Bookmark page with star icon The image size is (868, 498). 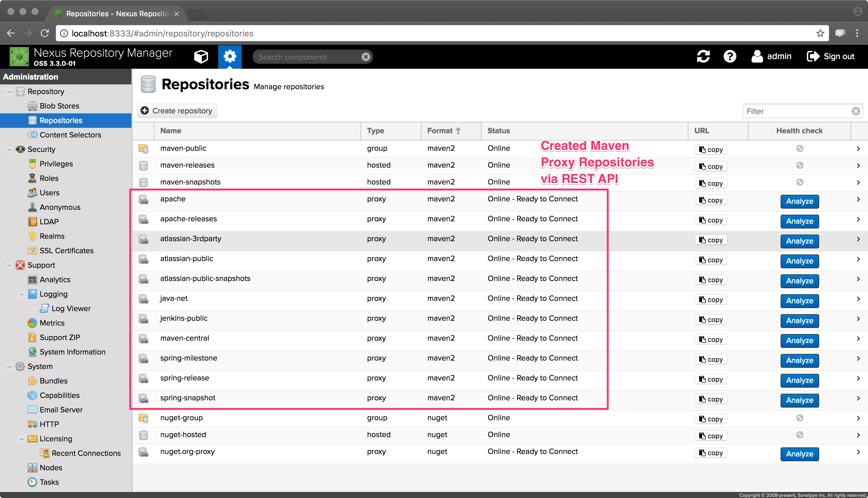820,33
